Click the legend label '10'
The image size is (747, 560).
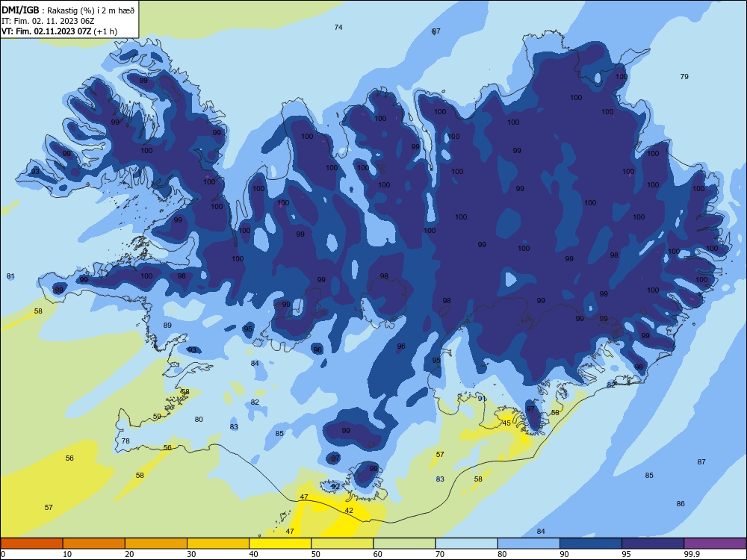[x=67, y=554]
